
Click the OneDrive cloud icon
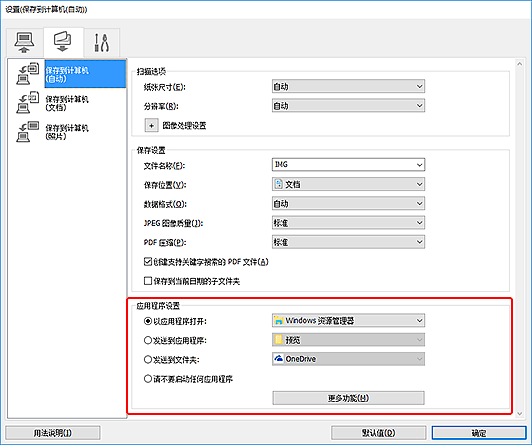[x=279, y=359]
